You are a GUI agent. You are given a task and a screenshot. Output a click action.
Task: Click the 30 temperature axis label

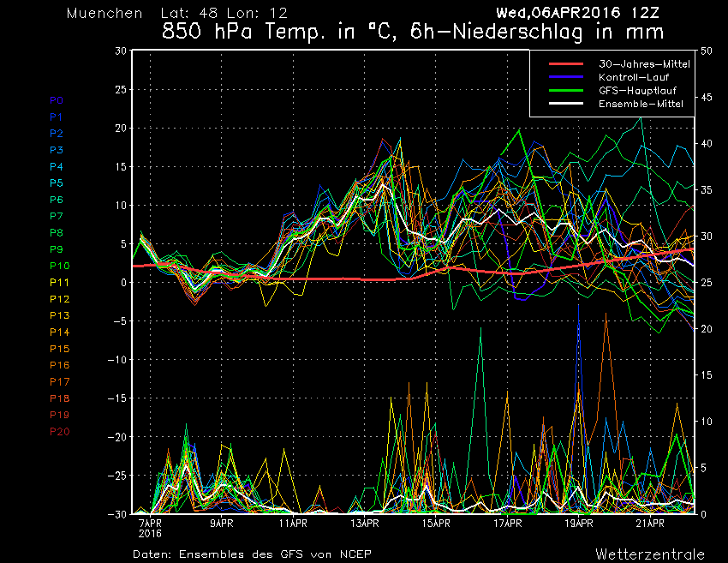click(x=121, y=51)
